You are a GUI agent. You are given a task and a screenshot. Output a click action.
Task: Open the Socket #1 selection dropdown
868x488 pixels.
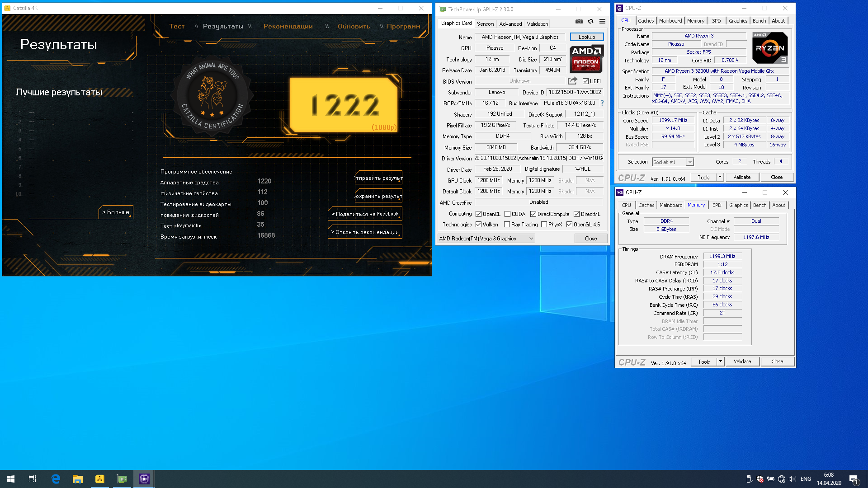(x=673, y=162)
